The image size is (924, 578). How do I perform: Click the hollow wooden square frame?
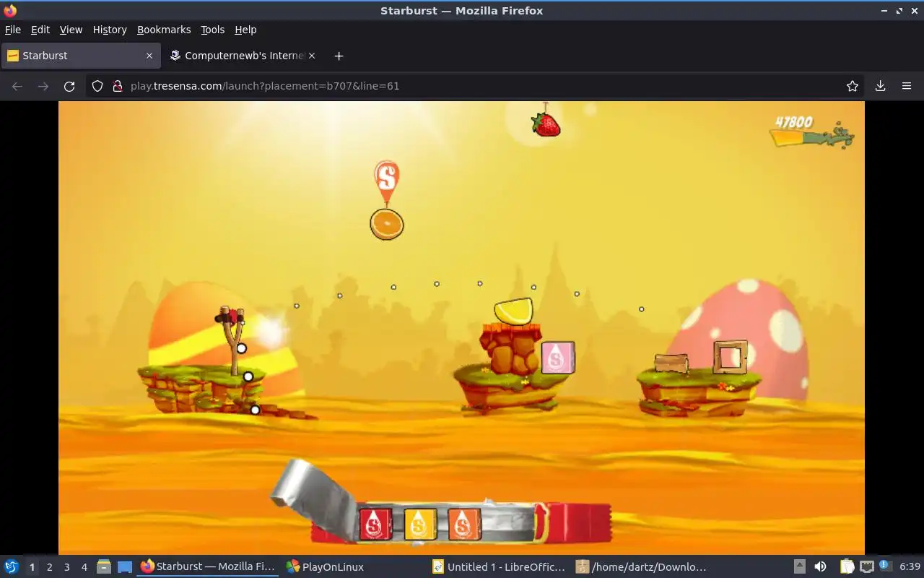click(x=730, y=357)
